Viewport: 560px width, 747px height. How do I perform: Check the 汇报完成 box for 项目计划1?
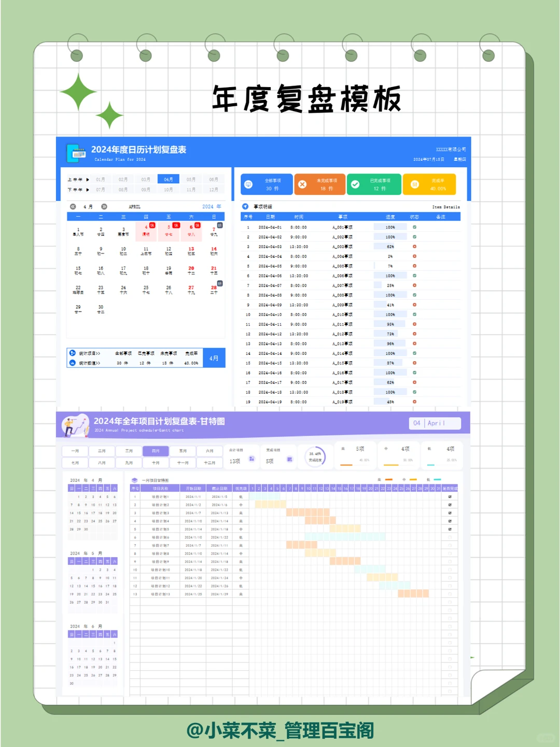(449, 496)
